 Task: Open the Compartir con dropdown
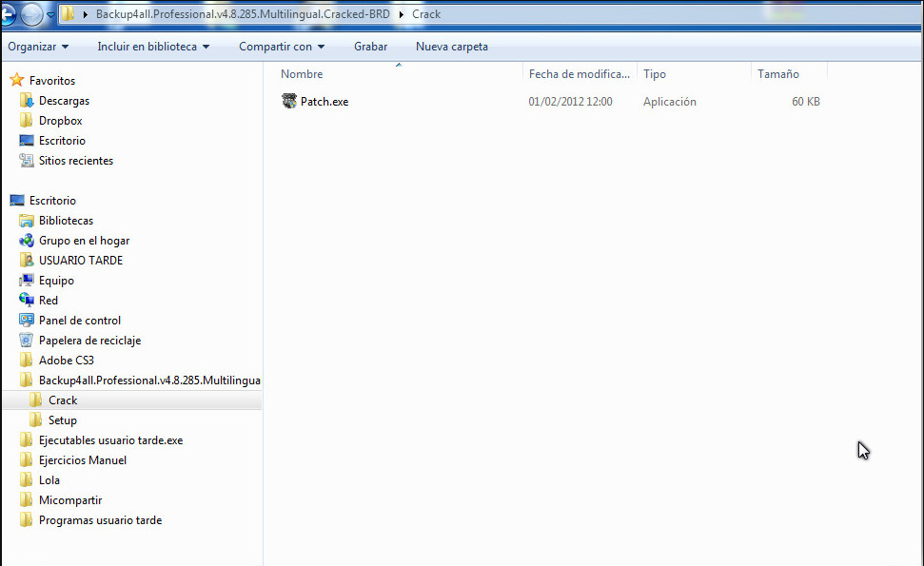(x=282, y=47)
